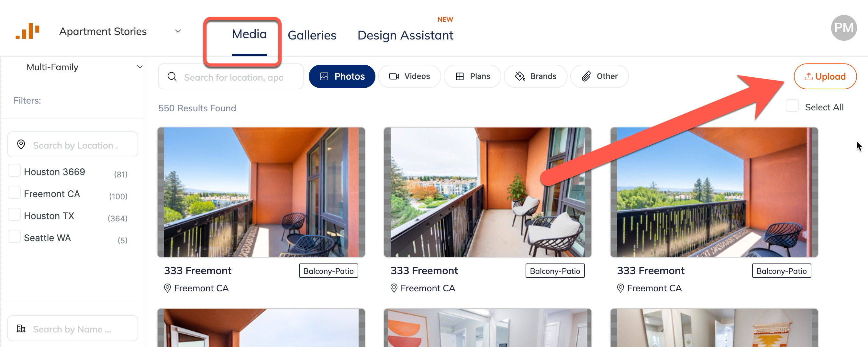Expand the Apartment Stories dropdown
Screen dimensions: 868x347
178,31
